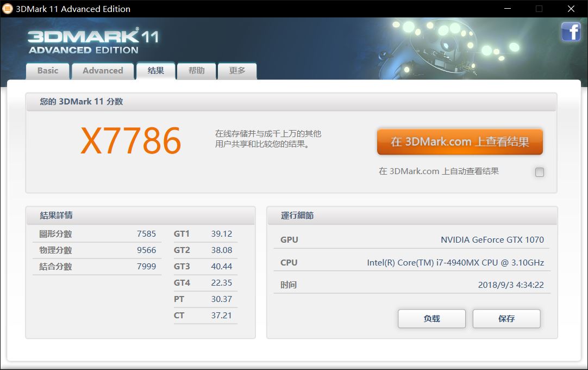588x370 pixels.
Task: Click the 时间 row label
Action: (x=289, y=285)
